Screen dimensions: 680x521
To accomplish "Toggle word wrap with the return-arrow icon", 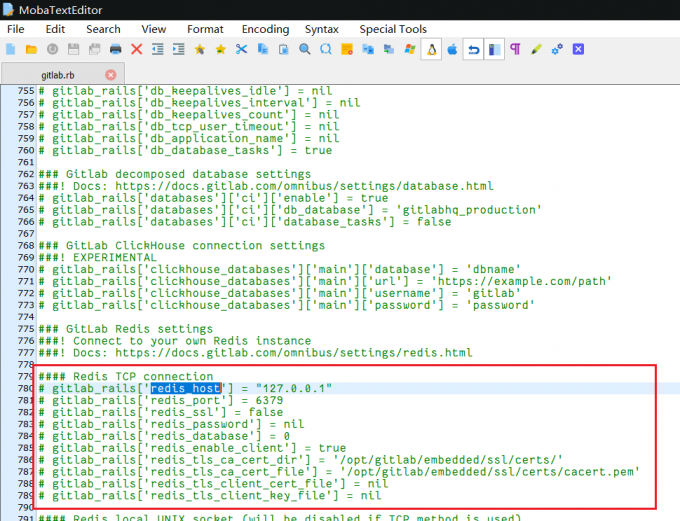I will click(473, 49).
